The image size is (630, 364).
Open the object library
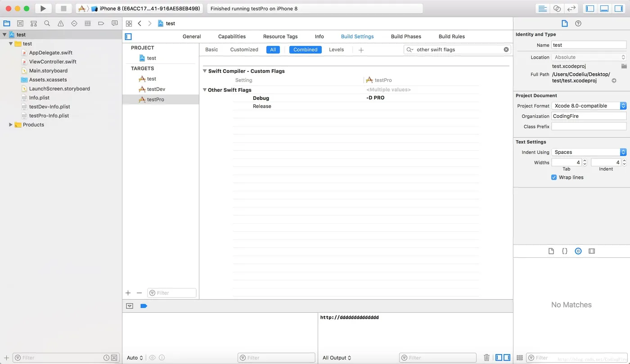[x=578, y=251]
